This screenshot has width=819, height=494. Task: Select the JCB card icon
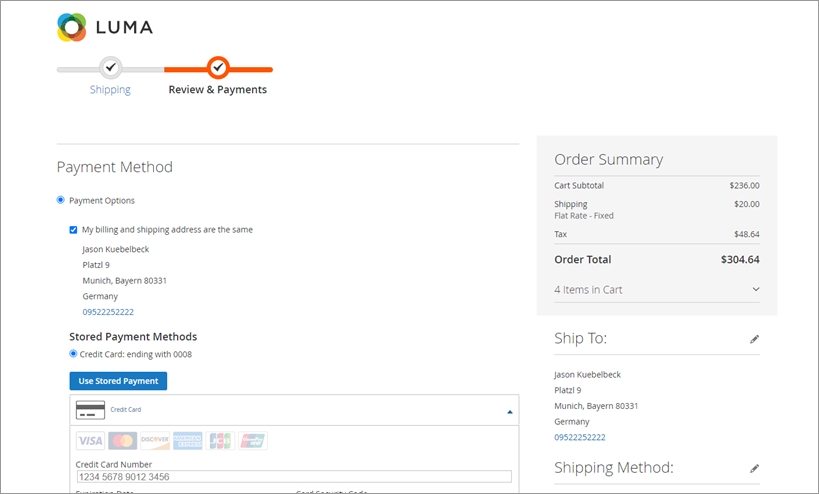tap(220, 441)
